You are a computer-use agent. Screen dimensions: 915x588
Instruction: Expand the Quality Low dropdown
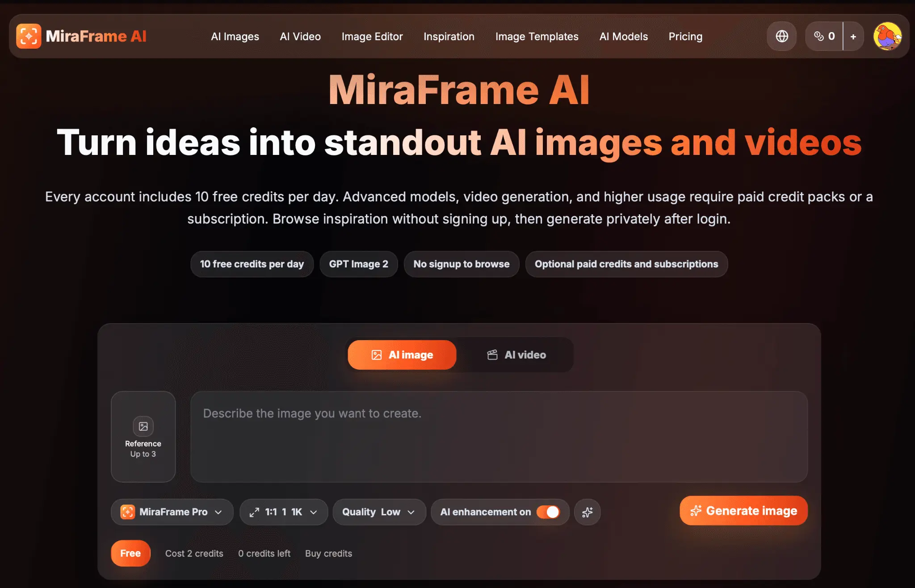[379, 512]
